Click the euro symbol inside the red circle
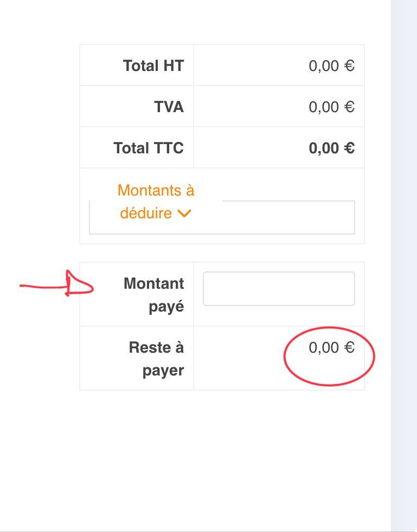This screenshot has width=417, height=532. pyautogui.click(x=350, y=347)
